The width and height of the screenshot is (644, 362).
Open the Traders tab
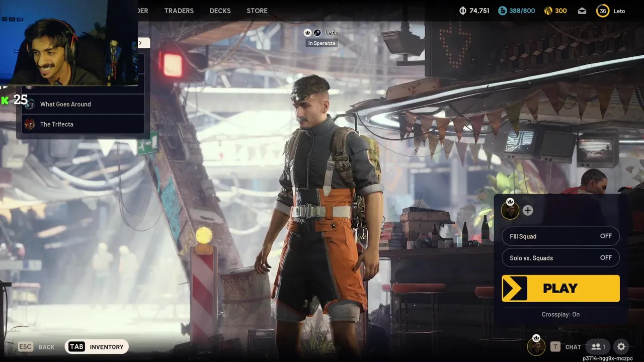[179, 11]
